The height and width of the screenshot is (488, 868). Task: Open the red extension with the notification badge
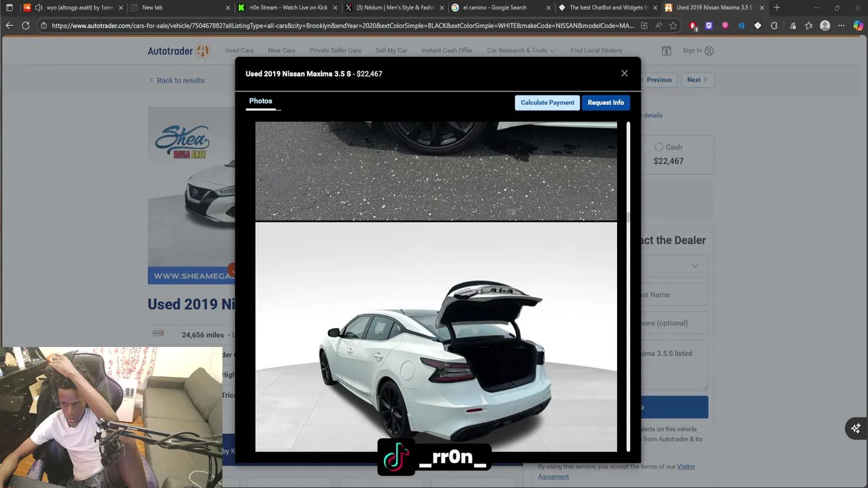(x=693, y=26)
